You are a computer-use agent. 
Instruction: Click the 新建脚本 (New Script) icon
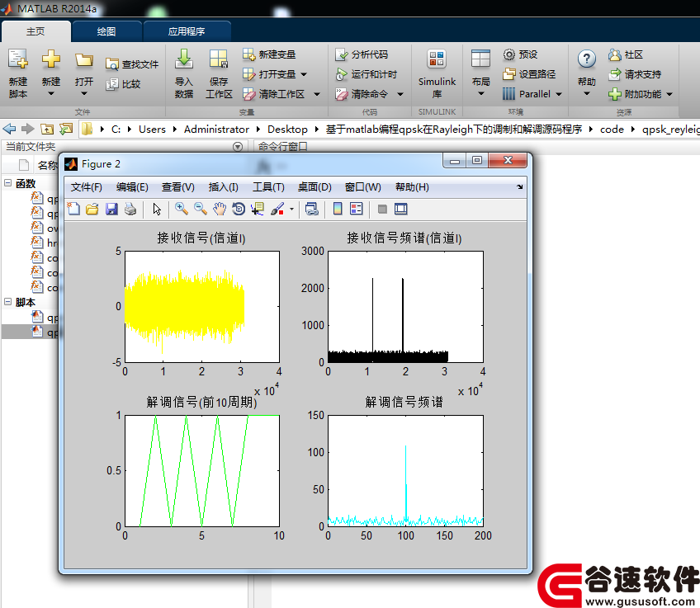tap(18, 59)
